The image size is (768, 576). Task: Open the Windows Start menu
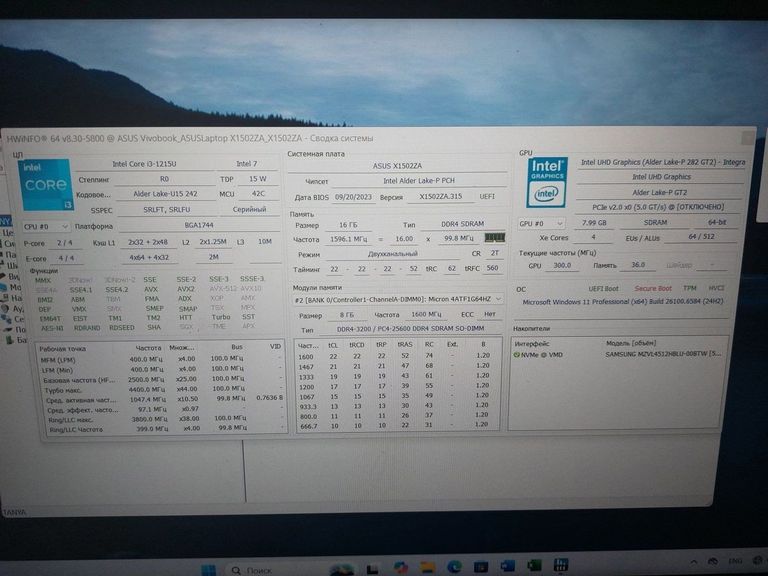tap(208, 570)
